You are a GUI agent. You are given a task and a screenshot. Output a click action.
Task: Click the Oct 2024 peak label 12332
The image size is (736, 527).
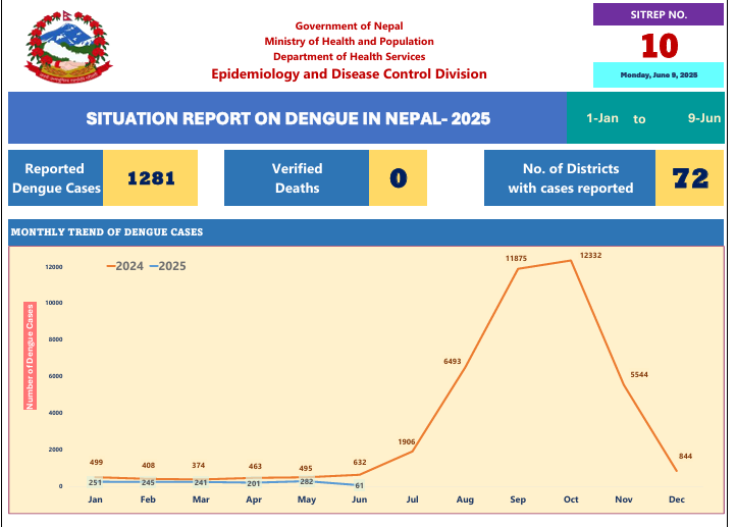click(590, 255)
